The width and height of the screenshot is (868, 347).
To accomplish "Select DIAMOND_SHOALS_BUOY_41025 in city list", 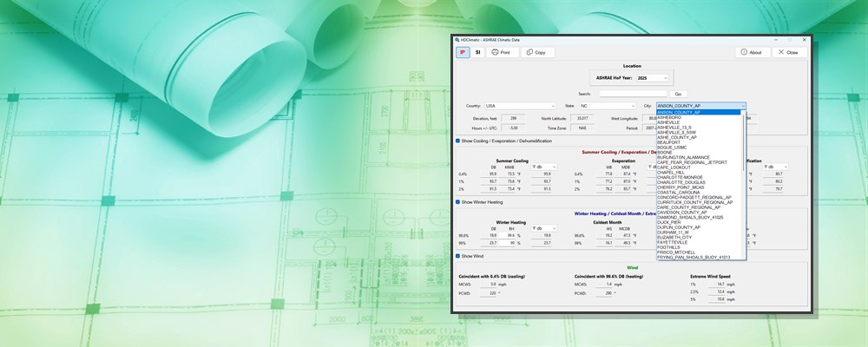I will click(x=698, y=217).
